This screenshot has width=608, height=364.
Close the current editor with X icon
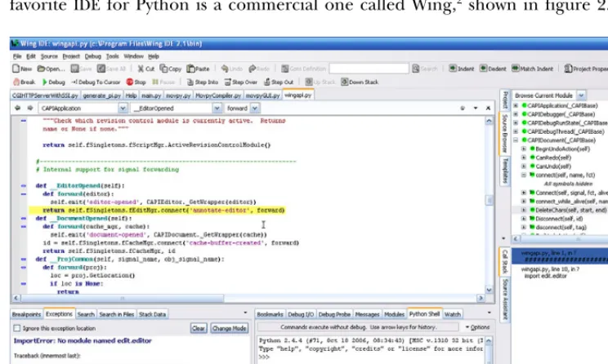[x=488, y=108]
